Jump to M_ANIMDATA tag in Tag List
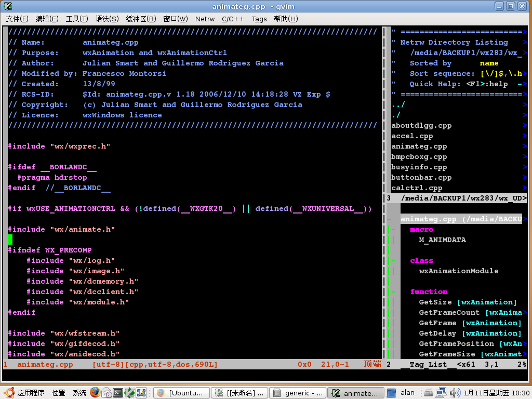The image size is (532, 399). click(443, 240)
